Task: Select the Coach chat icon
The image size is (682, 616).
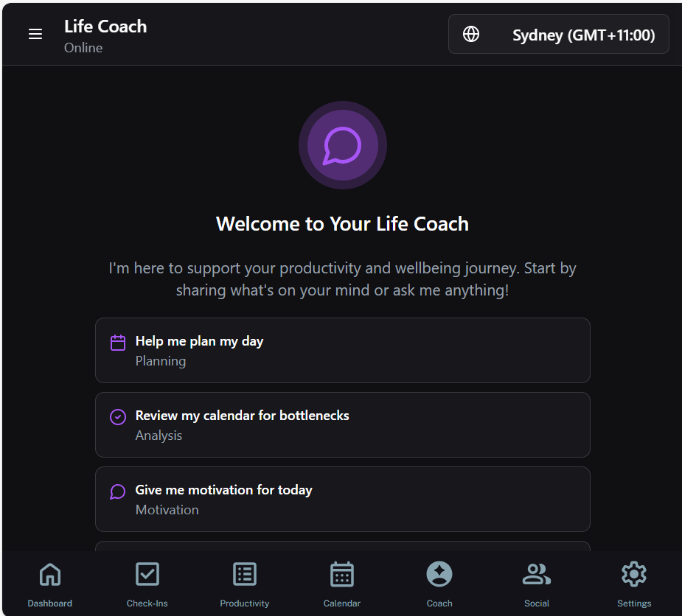Action: (x=439, y=574)
